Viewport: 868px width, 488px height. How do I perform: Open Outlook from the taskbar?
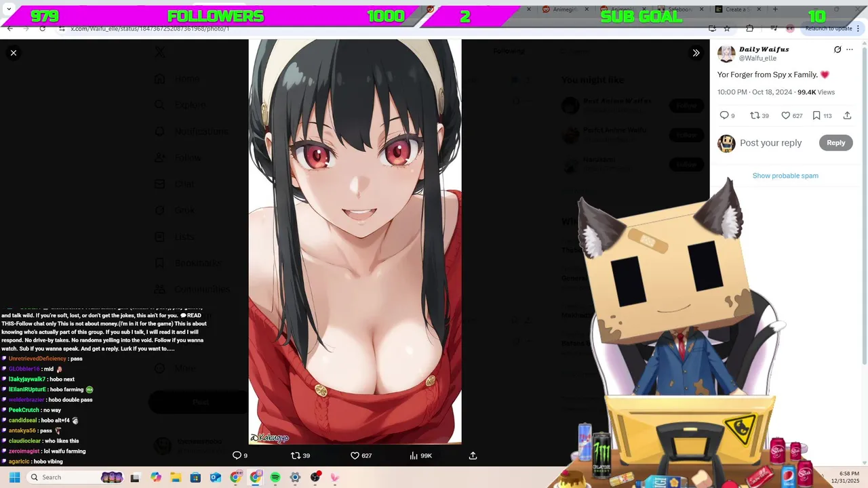point(216,477)
